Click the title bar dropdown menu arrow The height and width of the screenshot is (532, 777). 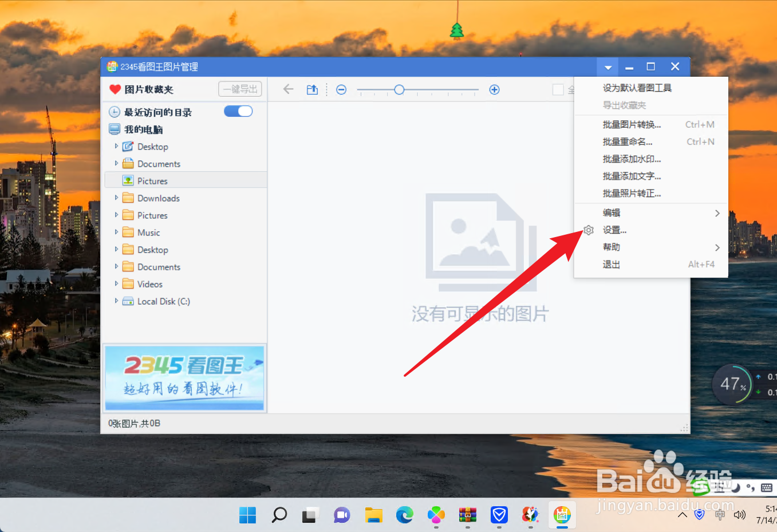[x=608, y=67]
